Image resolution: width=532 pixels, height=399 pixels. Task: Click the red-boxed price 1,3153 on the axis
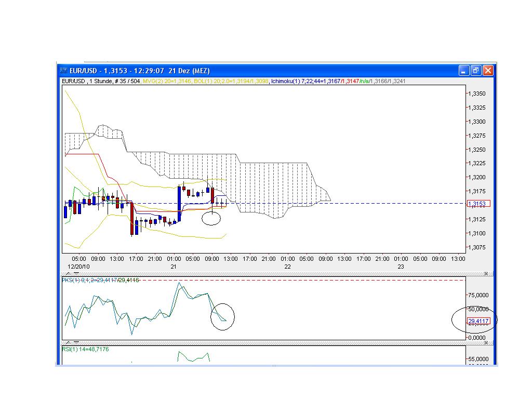[x=478, y=204]
